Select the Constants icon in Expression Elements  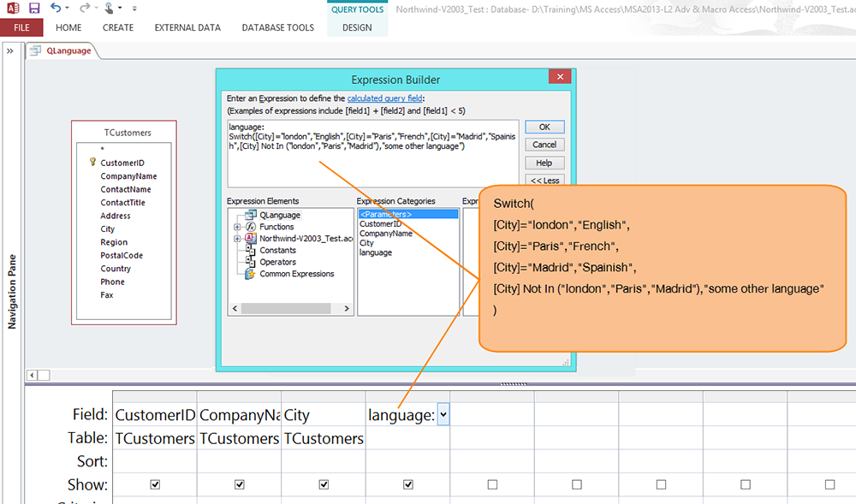point(251,250)
